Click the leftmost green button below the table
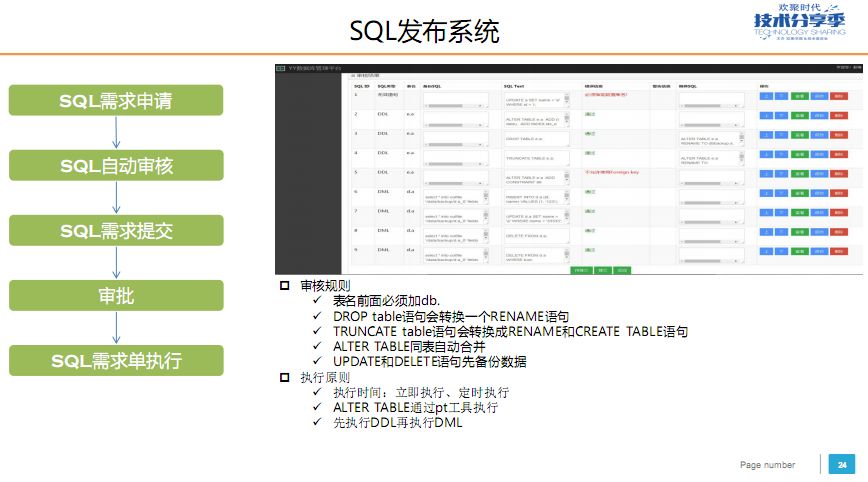The image size is (868, 482). (581, 271)
